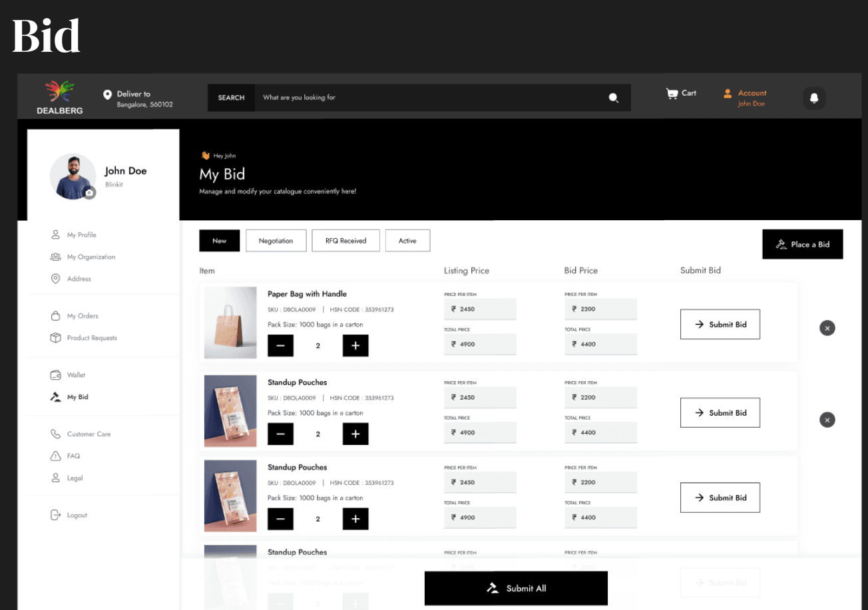
Task: Click the magnifier search icon
Action: tap(613, 98)
